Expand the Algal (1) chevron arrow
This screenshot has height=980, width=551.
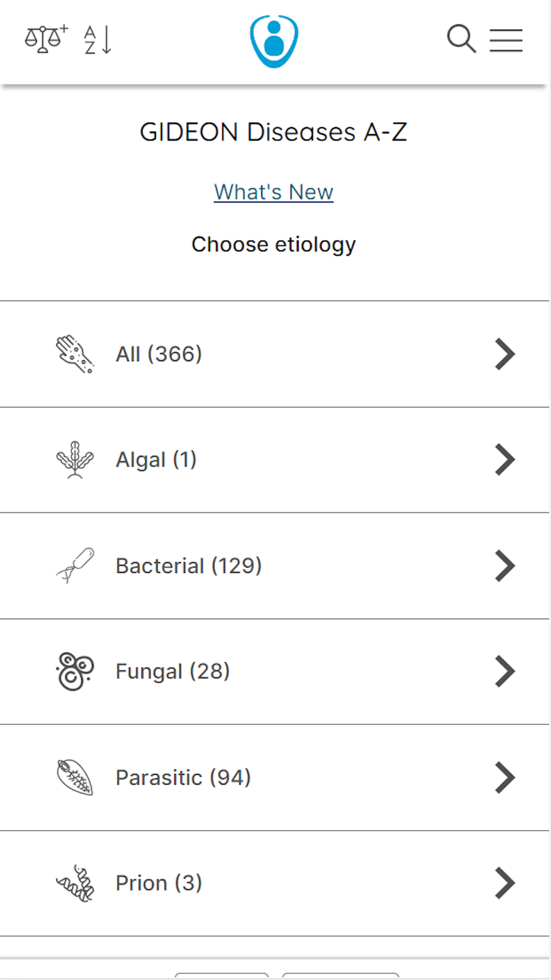[x=505, y=460]
